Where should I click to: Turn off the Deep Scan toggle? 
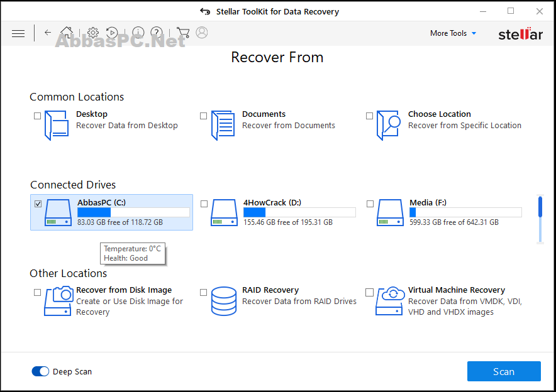tap(40, 371)
